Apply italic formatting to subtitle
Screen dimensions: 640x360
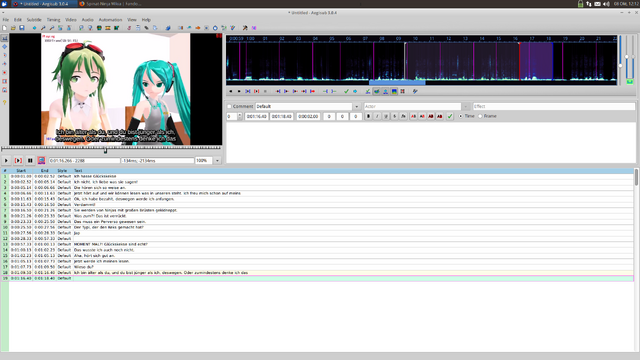(377, 116)
